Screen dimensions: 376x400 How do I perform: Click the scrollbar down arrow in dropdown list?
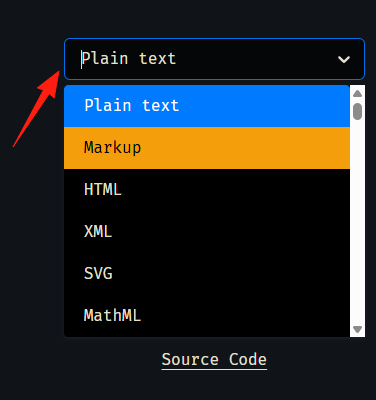357,329
